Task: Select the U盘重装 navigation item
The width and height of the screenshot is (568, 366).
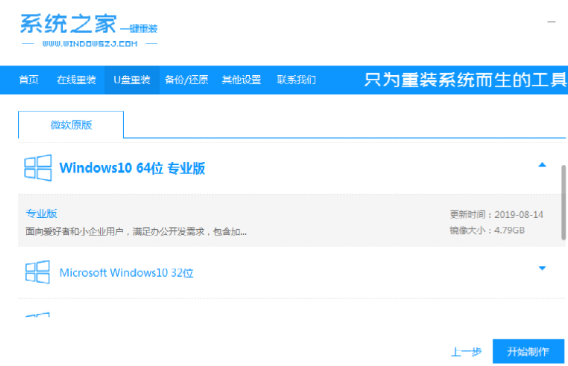Action: [x=132, y=80]
